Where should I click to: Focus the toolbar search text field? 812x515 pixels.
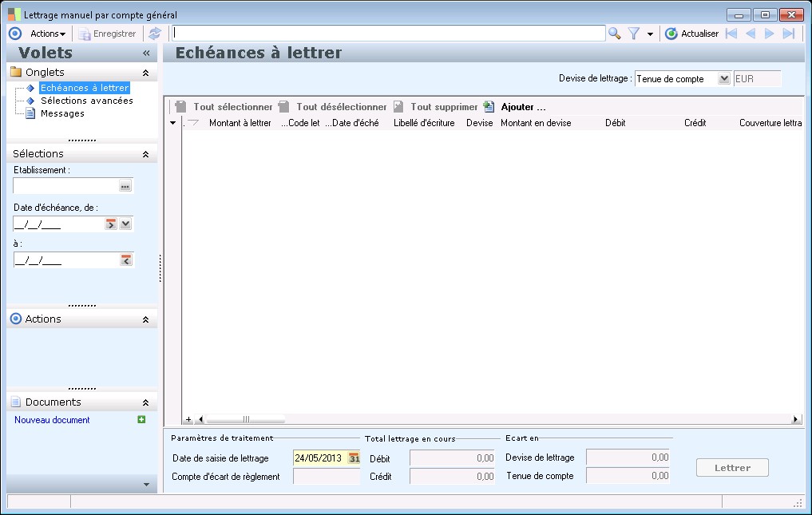(x=388, y=34)
